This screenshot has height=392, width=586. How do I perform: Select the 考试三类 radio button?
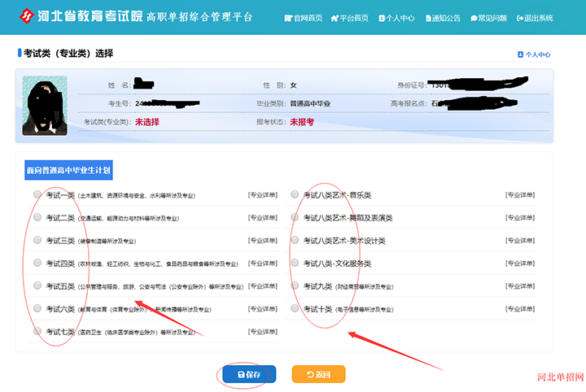37,240
